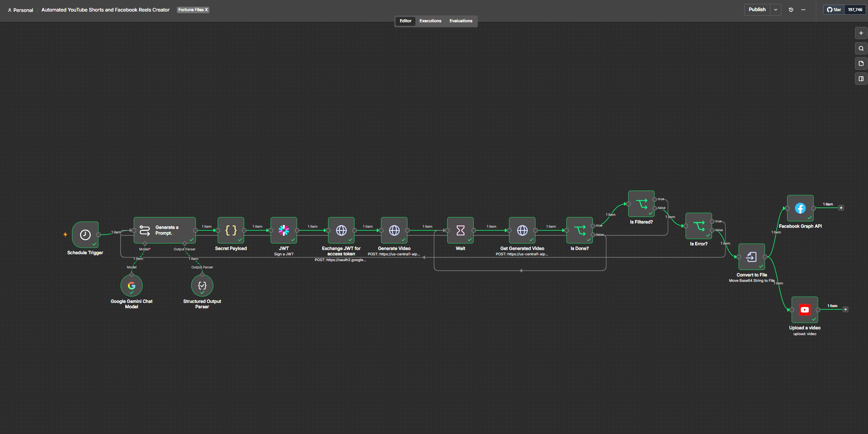This screenshot has width=868, height=434.
Task: Select the Is Filtered? if node
Action: coord(641,204)
